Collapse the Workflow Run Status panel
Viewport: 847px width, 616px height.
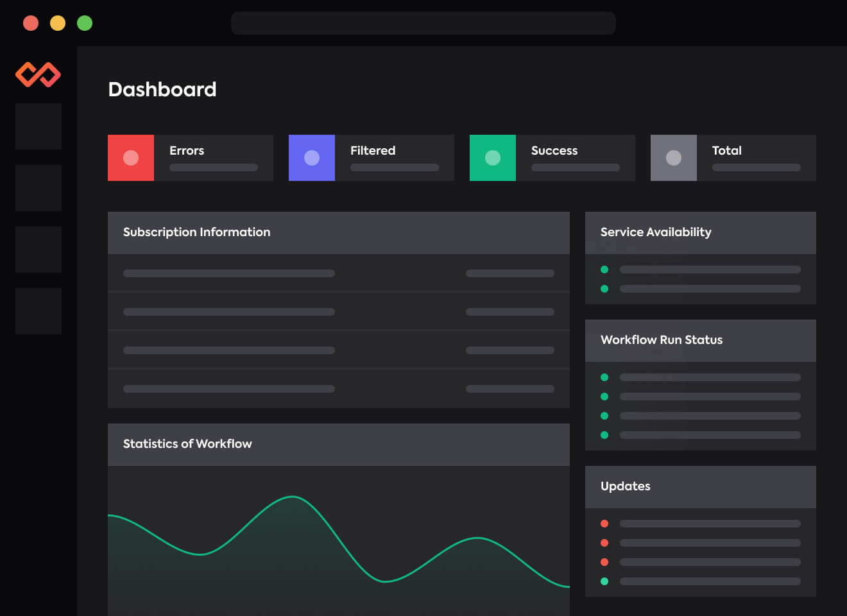point(661,340)
